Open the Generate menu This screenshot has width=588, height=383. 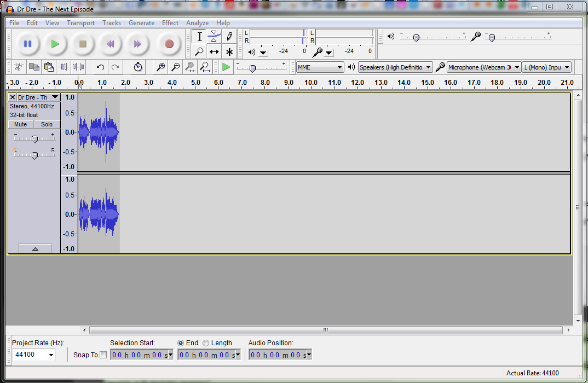[141, 23]
